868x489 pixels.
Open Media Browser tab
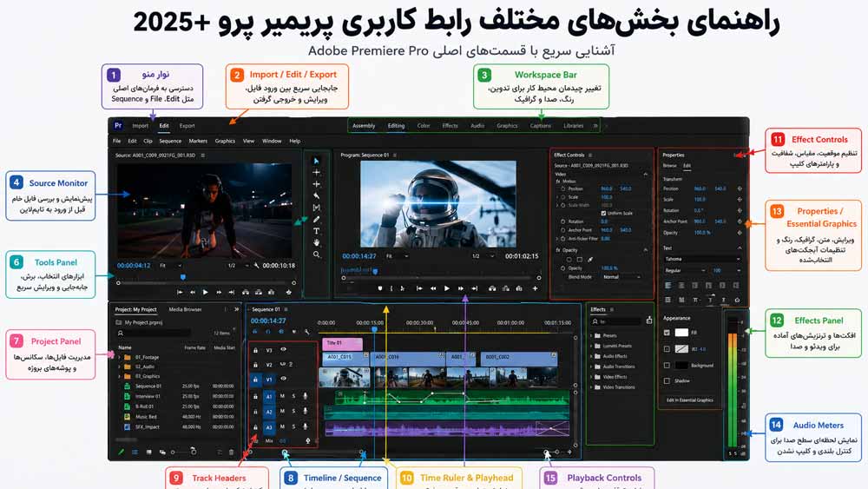pos(185,309)
